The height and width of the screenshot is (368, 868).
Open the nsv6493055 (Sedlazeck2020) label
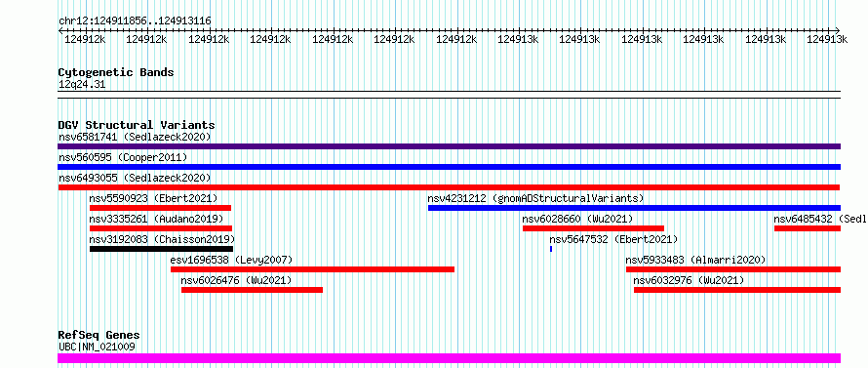(135, 178)
